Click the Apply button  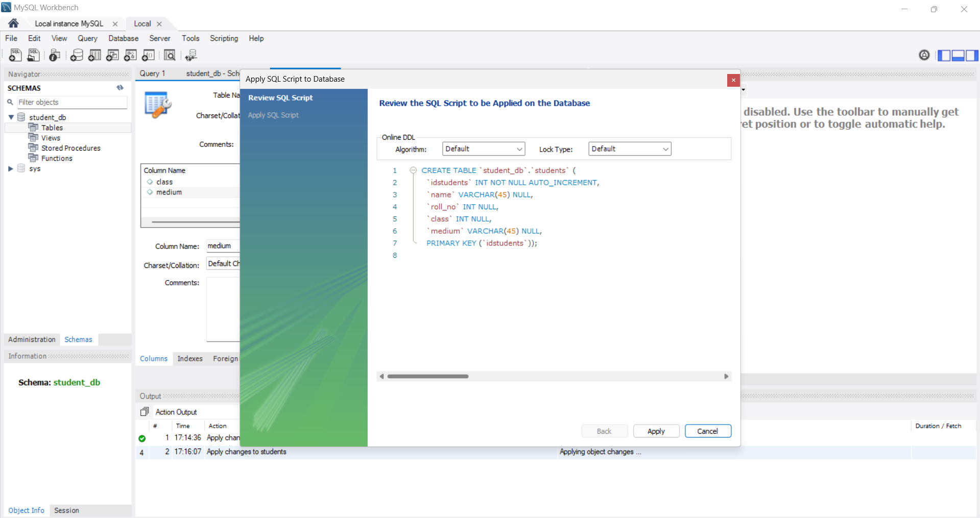tap(656, 431)
